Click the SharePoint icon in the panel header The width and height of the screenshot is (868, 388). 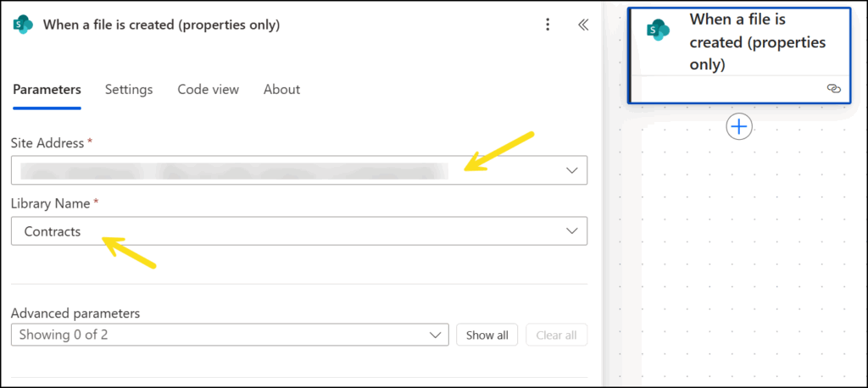pyautogui.click(x=23, y=25)
